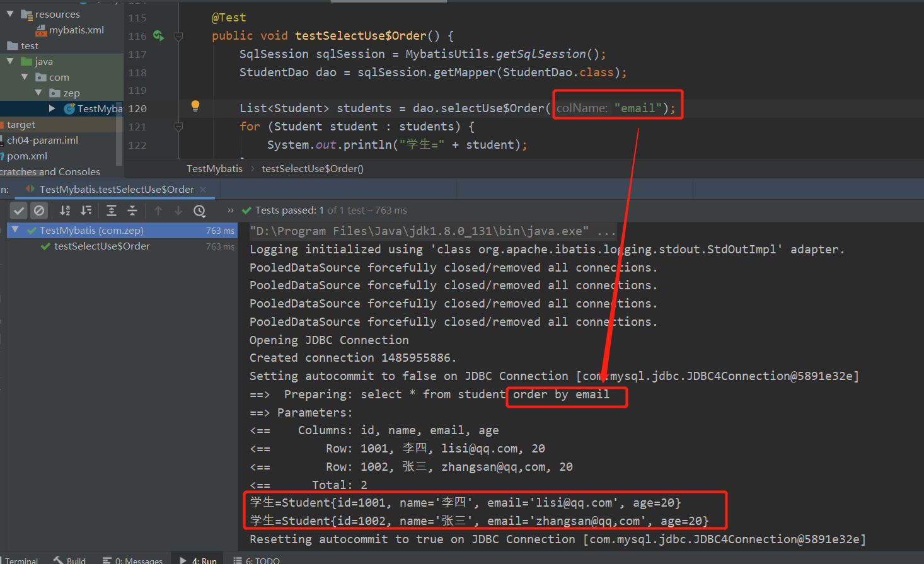The width and height of the screenshot is (924, 564).
Task: Click 'Resetting autocommit to true' console line
Action: click(x=558, y=539)
